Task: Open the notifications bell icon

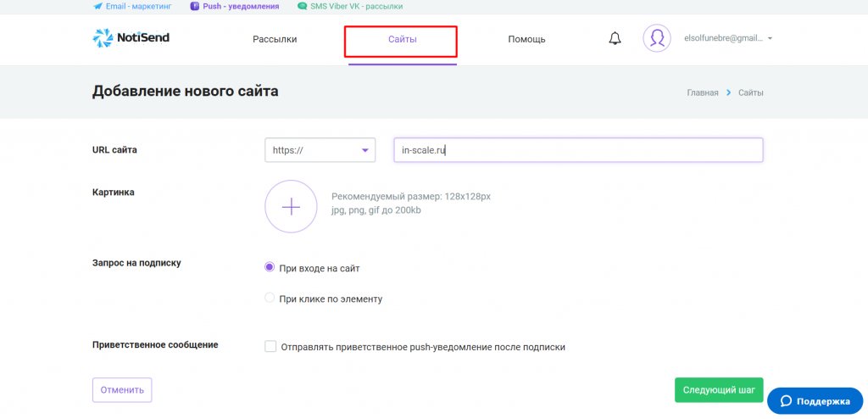Action: (x=615, y=39)
